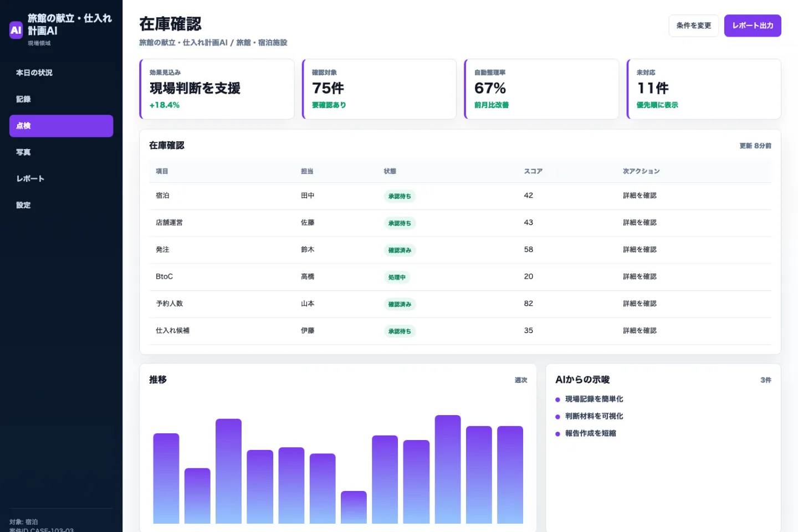Select the 報告作成を短縮 suggestion
Screen dimensions: 798x532
pos(591,433)
